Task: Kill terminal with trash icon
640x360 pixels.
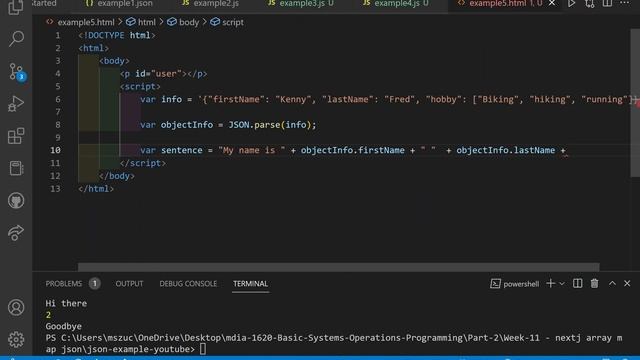Action: (x=594, y=283)
